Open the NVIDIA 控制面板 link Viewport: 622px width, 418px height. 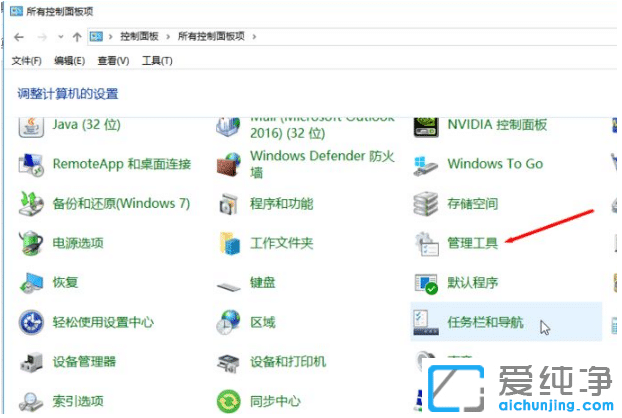pos(497,125)
